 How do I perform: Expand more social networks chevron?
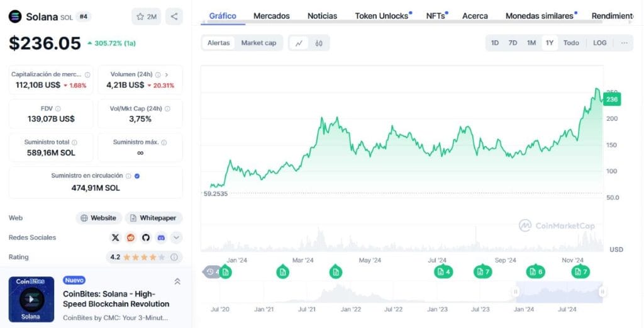(x=176, y=237)
